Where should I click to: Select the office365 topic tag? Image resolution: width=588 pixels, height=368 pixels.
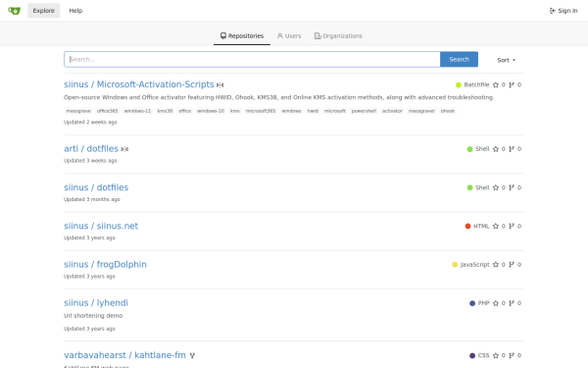(x=107, y=111)
